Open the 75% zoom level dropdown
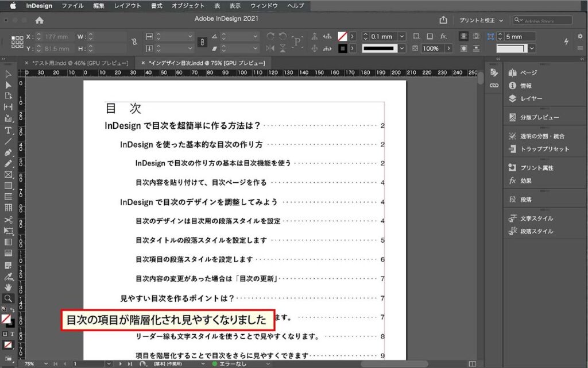The height and width of the screenshot is (368, 588). tap(46, 364)
